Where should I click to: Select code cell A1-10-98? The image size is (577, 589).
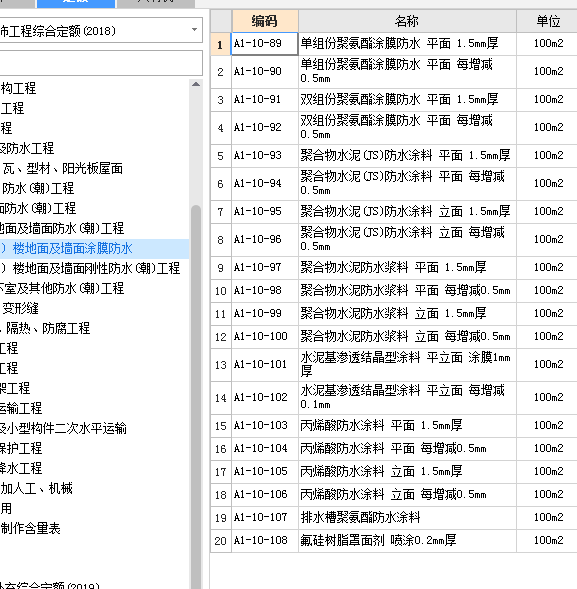[265, 291]
